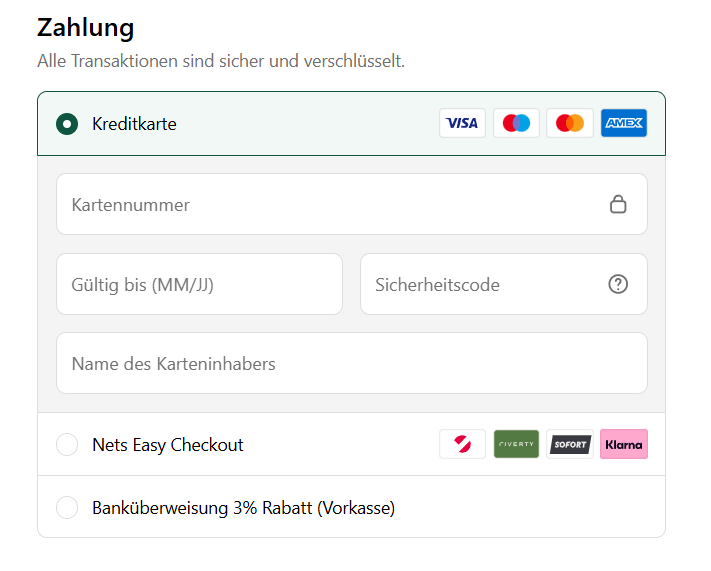The width and height of the screenshot is (711, 571).
Task: Select the Banküberweisung radio button
Action: point(67,508)
